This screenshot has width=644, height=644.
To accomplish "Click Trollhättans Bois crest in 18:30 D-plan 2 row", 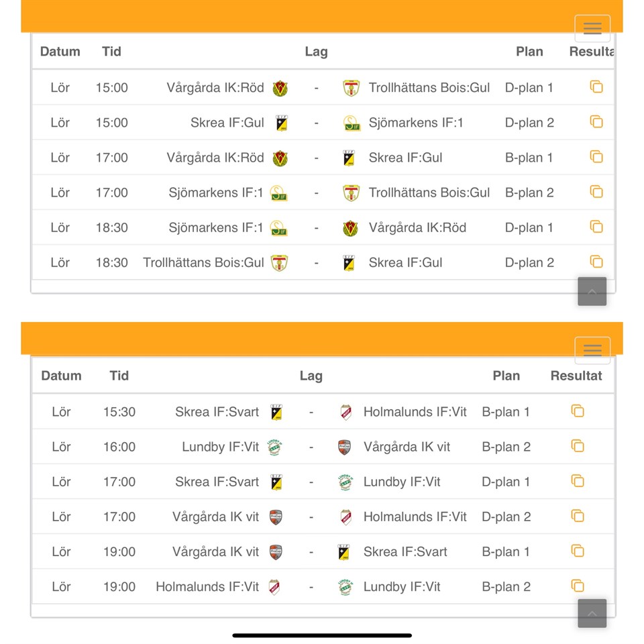I will [x=280, y=263].
